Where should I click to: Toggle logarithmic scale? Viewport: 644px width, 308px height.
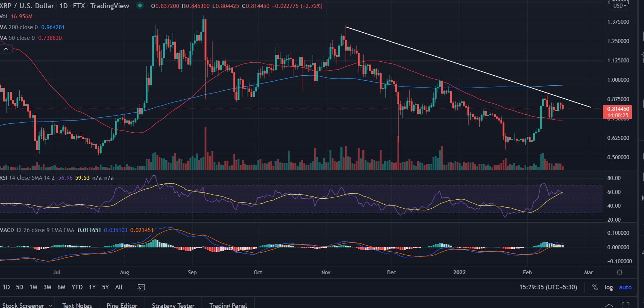[608, 287]
